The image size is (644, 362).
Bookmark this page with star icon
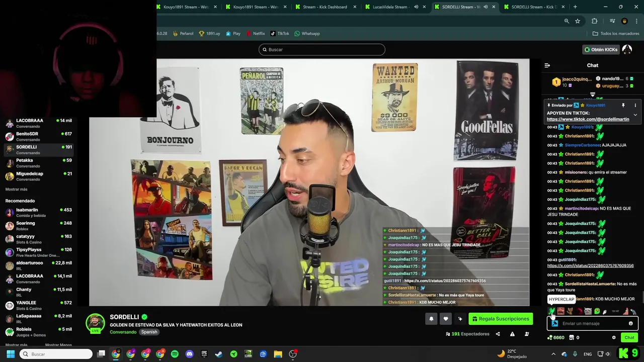coord(578,21)
